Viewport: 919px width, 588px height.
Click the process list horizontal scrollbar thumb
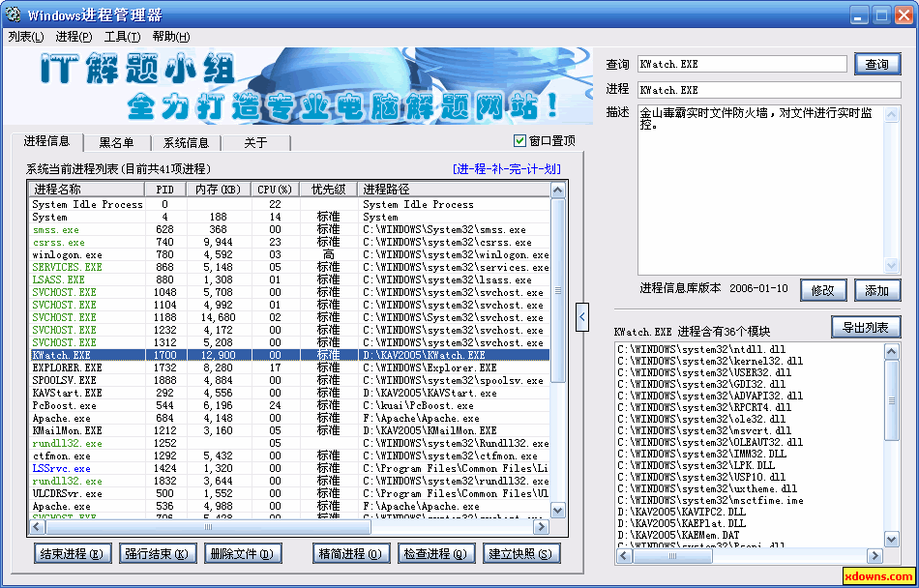point(208,527)
